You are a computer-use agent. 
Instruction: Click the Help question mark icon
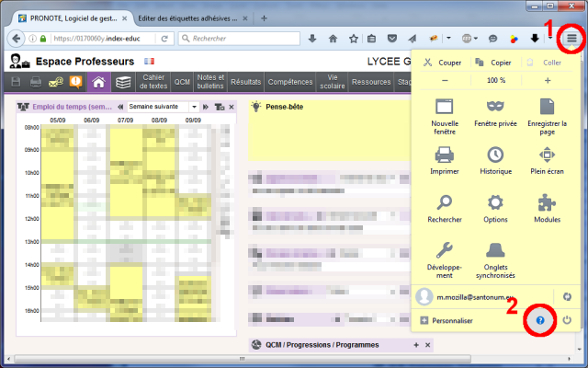541,320
